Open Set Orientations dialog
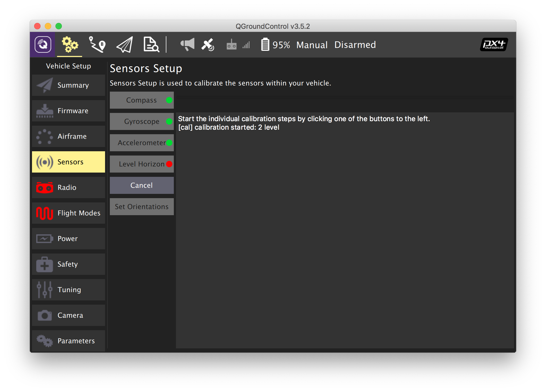The image size is (546, 392). click(142, 207)
